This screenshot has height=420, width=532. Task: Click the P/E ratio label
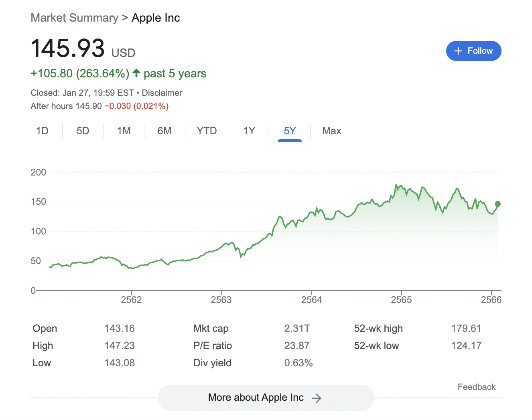(213, 346)
